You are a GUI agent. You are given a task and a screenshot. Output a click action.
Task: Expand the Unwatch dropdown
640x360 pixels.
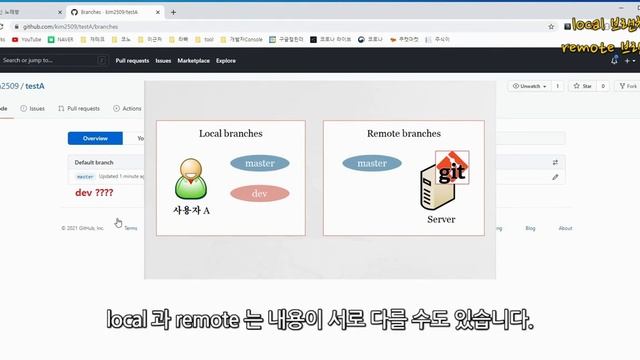[529, 86]
